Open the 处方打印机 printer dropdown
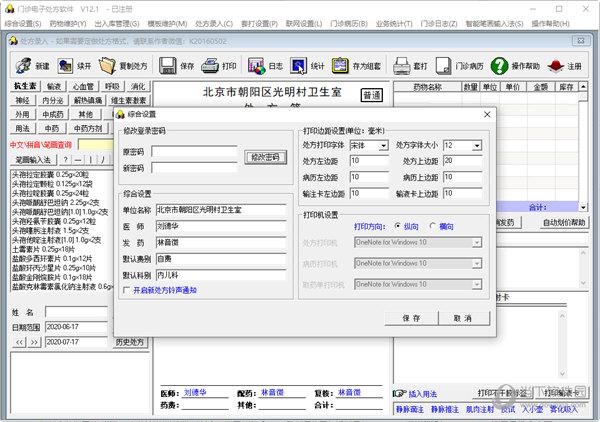 click(x=476, y=243)
